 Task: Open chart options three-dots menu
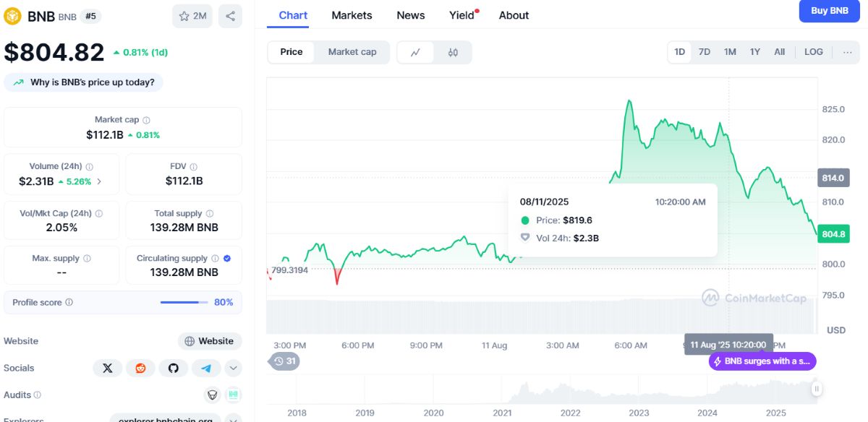[847, 52]
